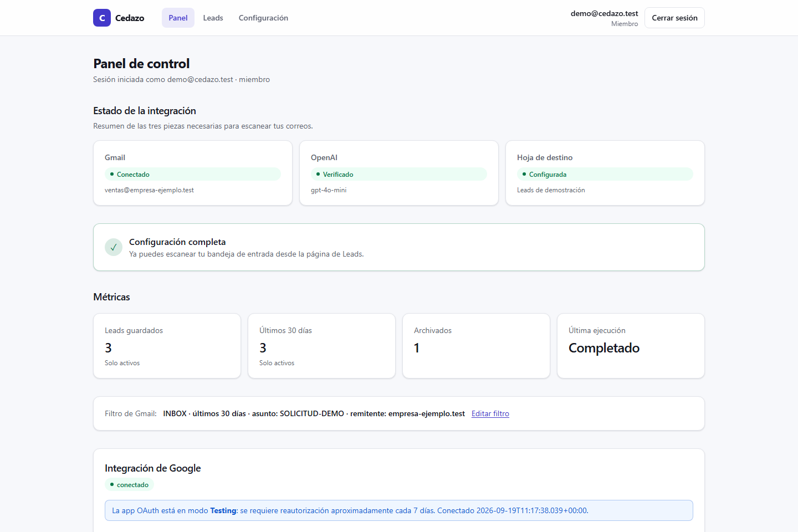The height and width of the screenshot is (532, 798).
Task: Click the Configuración completa heading
Action: click(177, 242)
